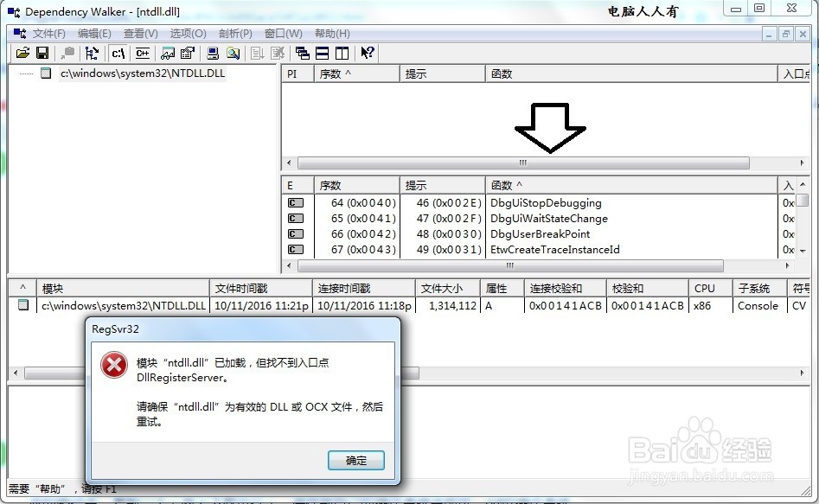Sort module list by 子系统 column
The width and height of the screenshot is (819, 504).
click(x=759, y=288)
